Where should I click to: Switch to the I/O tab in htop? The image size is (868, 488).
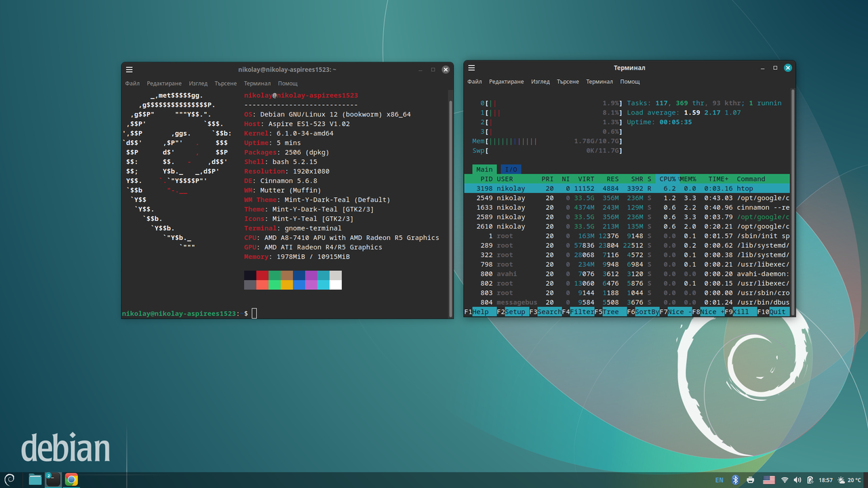[x=511, y=169]
